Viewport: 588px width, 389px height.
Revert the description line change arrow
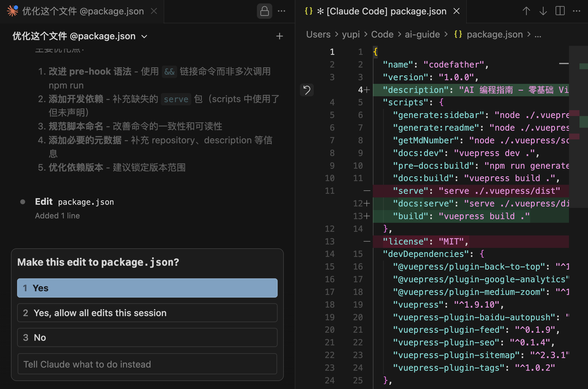307,90
